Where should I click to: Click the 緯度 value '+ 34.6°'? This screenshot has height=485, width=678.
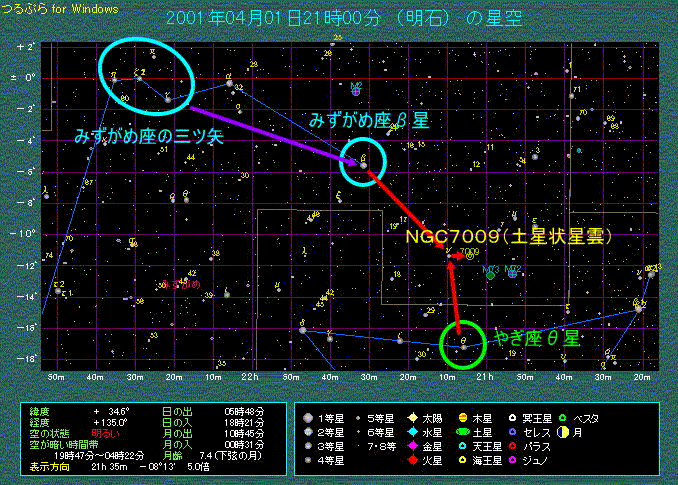(111, 412)
